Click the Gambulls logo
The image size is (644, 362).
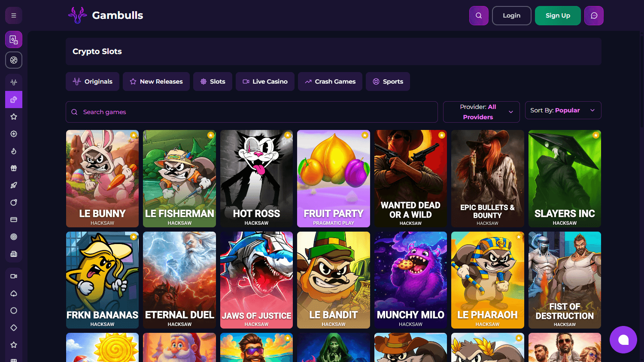106,15
